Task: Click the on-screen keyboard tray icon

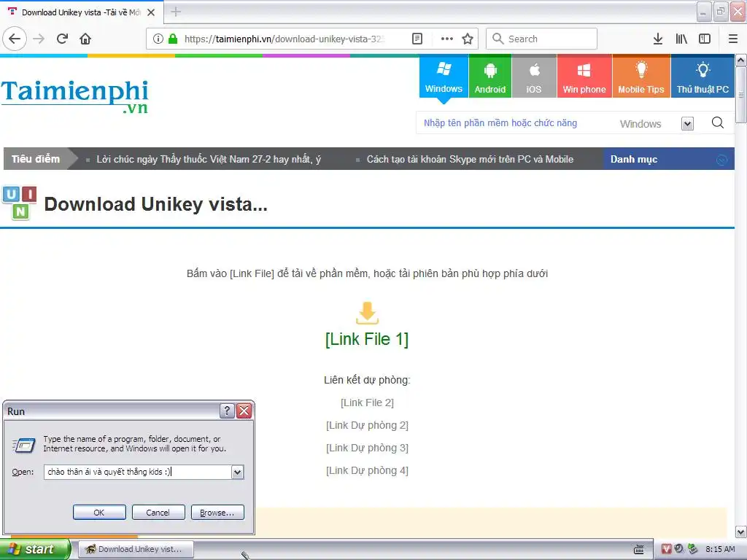Action: (639, 550)
